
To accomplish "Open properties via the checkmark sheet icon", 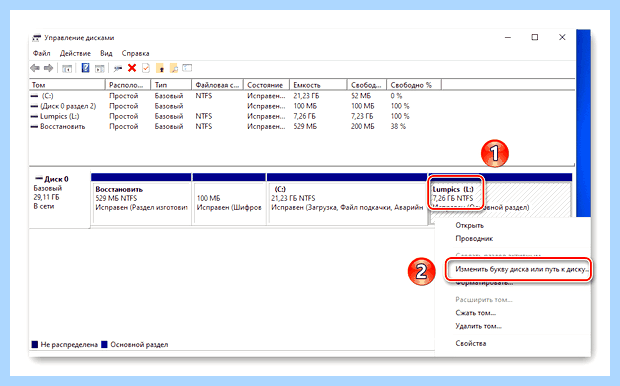I will coord(146,68).
